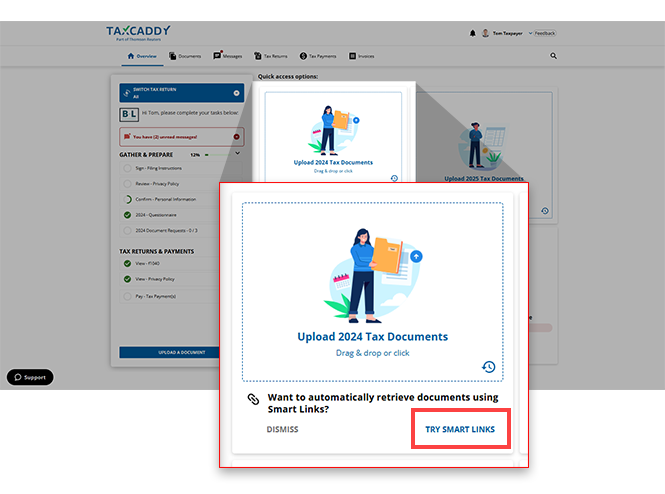Screen dimensions: 665x494
Task: Click the Try Smart Links button
Action: pos(460,429)
